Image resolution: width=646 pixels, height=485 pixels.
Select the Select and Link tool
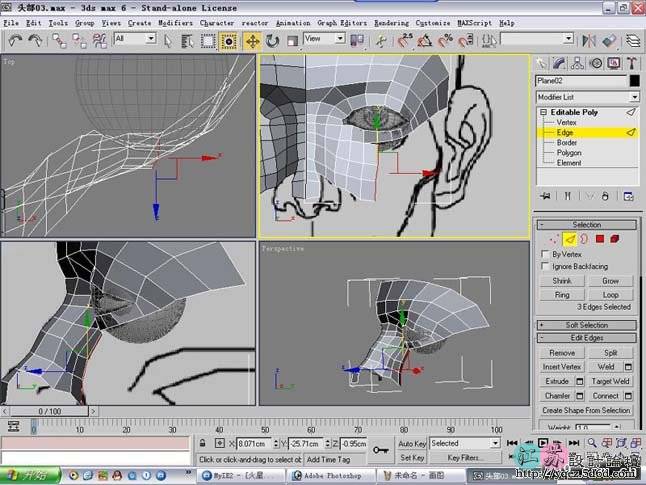coord(59,41)
